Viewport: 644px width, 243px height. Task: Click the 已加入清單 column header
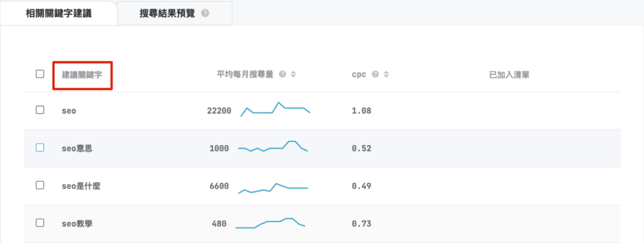pyautogui.click(x=509, y=75)
